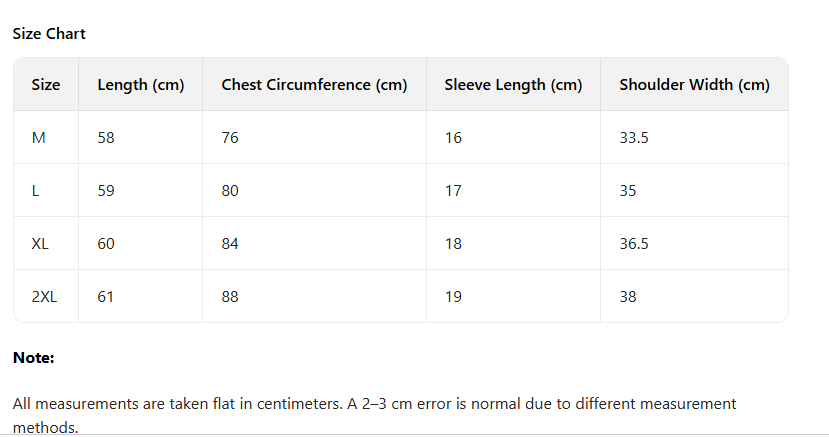Click the 33.5 shoulder width value
Image resolution: width=829 pixels, height=437 pixels.
pyautogui.click(x=634, y=138)
